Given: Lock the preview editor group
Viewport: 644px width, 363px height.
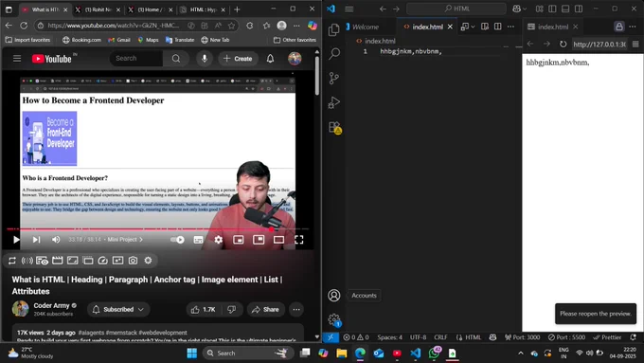Looking at the screenshot, I should click(x=619, y=27).
